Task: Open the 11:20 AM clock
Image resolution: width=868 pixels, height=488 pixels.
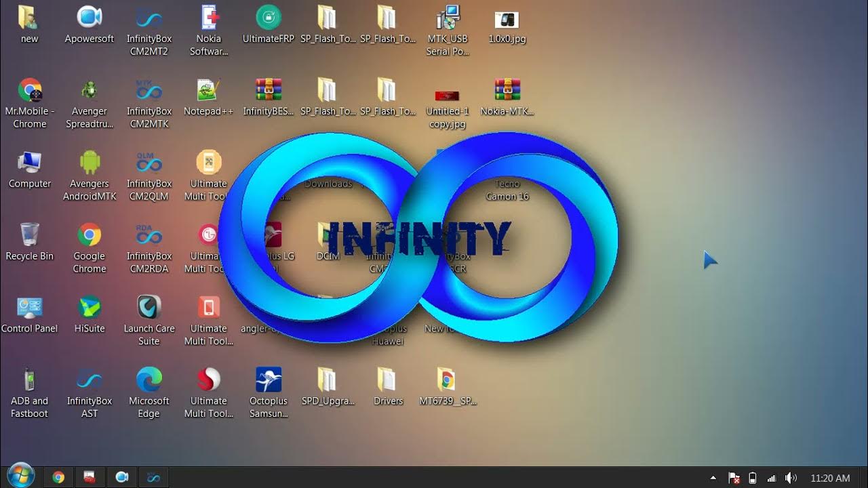Action: pos(830,478)
